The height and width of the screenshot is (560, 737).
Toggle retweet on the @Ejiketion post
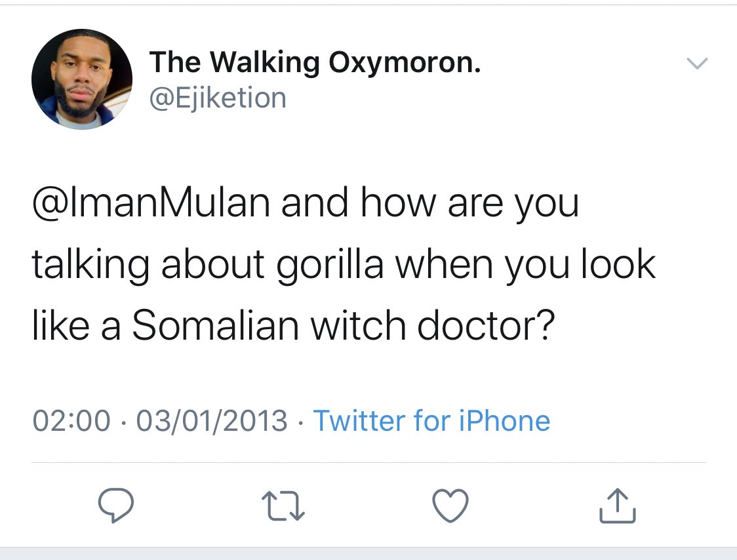pyautogui.click(x=283, y=506)
